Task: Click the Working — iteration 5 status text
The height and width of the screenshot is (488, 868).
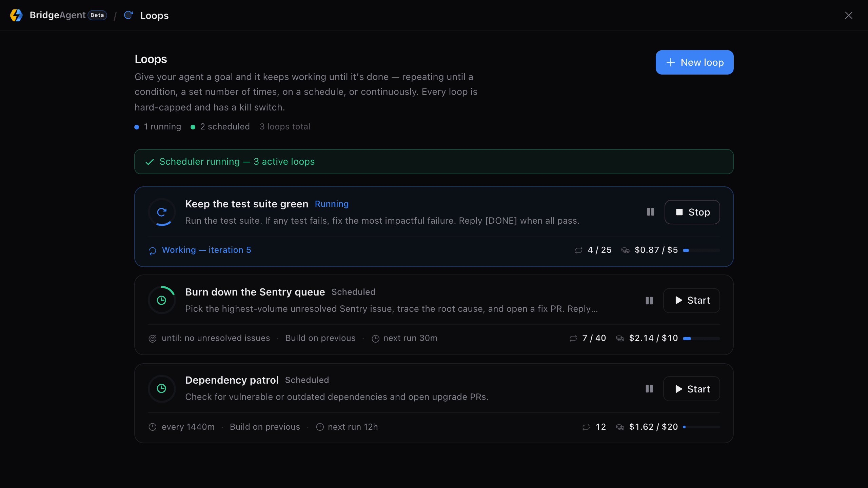Action: click(206, 250)
